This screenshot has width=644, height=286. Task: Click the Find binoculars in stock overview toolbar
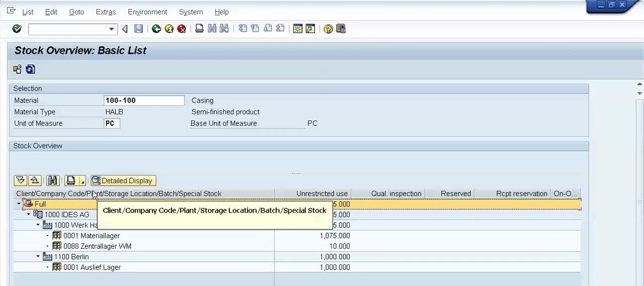point(52,181)
